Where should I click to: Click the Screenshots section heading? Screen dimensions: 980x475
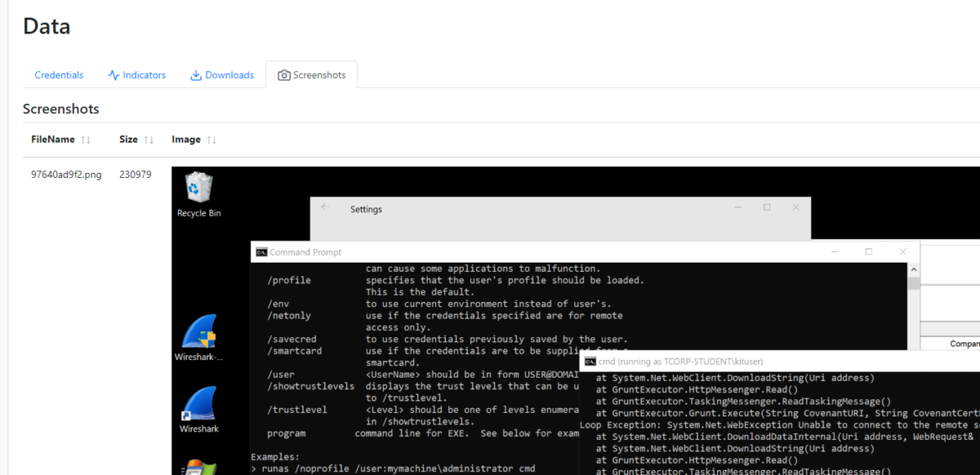pos(61,109)
